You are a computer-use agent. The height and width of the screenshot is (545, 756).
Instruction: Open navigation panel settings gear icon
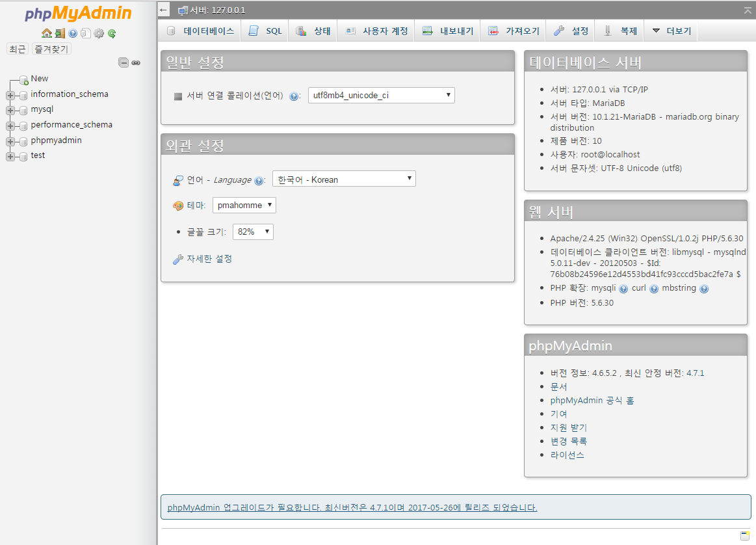coord(99,33)
